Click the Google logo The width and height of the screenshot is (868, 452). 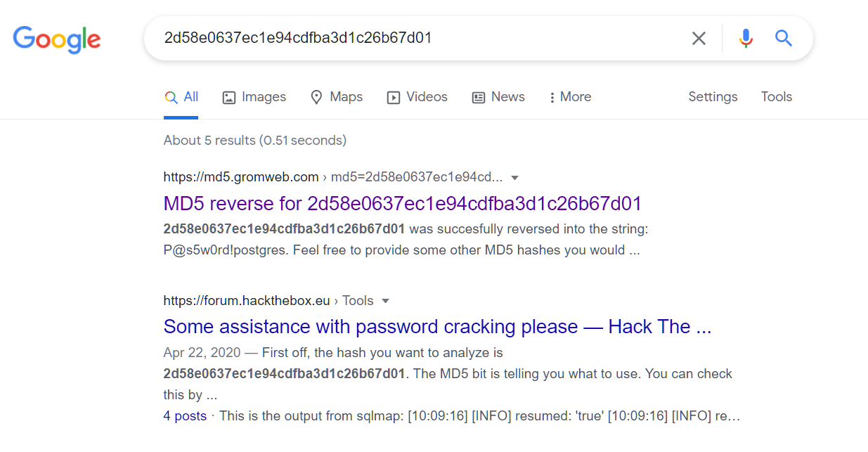click(57, 39)
